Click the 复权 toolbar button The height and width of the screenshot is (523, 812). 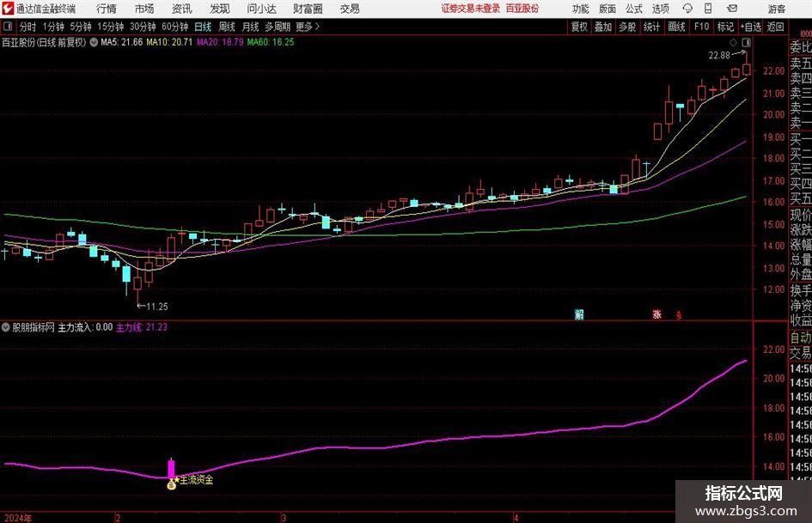click(579, 27)
